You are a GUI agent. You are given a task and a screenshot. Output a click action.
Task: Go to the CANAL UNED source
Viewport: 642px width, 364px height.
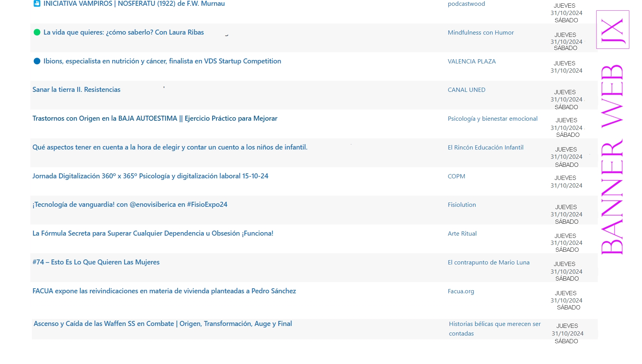(x=466, y=90)
